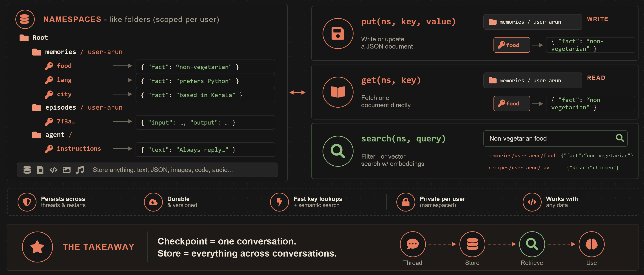Select the agent / folder
This screenshot has width=644, height=275.
coord(52,135)
